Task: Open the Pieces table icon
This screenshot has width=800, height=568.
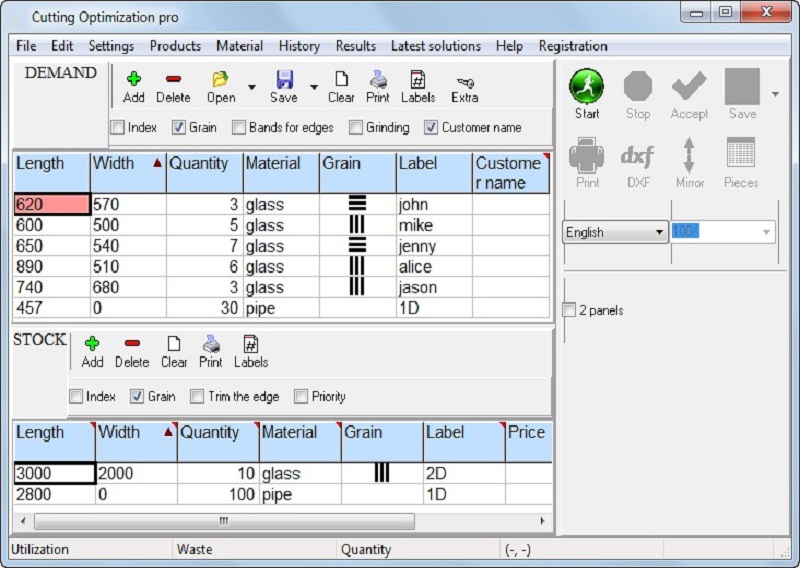Action: (x=740, y=153)
